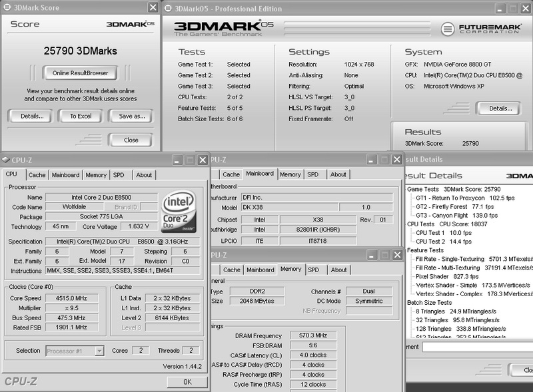Select GT3 - Canyon Flight row

(456, 216)
